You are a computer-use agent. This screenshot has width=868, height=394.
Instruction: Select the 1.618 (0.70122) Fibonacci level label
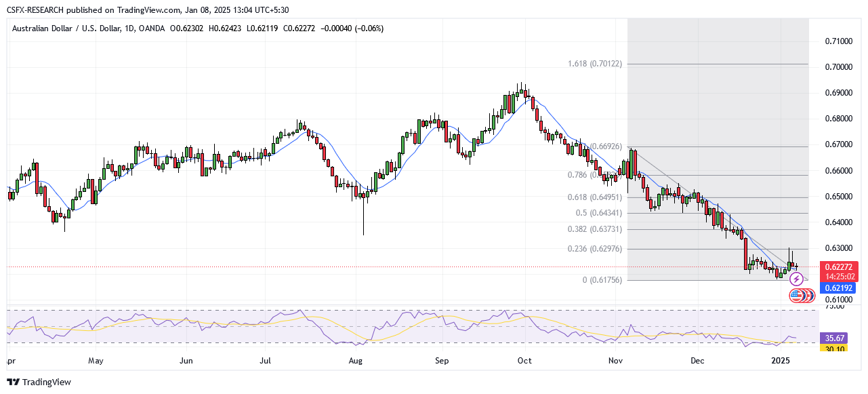[x=594, y=64]
